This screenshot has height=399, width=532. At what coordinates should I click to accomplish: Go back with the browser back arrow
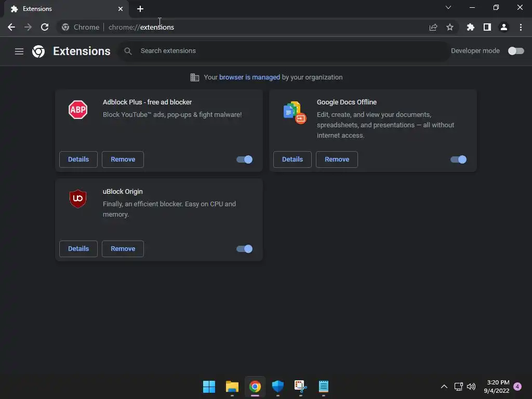coord(11,27)
